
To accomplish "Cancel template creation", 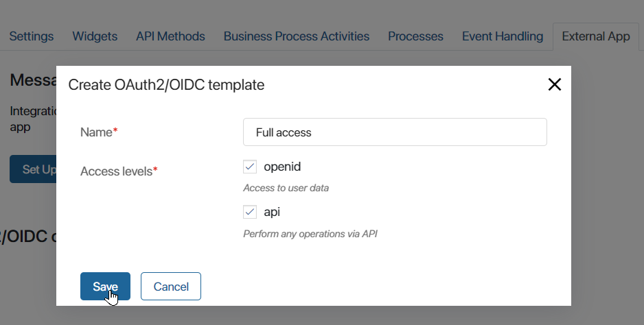I will point(171,286).
